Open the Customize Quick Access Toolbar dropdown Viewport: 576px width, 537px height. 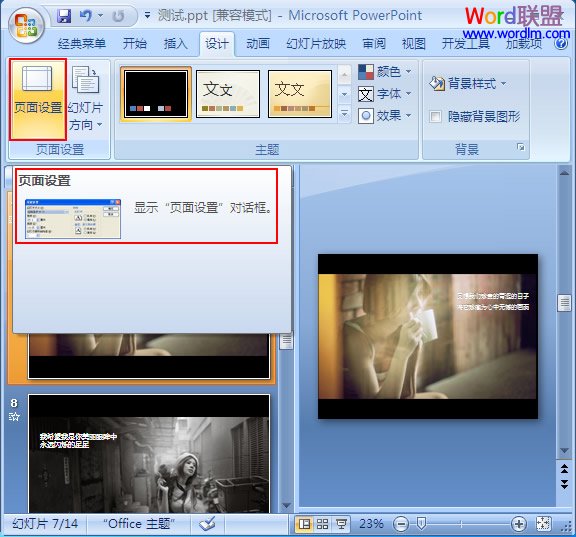tap(147, 15)
